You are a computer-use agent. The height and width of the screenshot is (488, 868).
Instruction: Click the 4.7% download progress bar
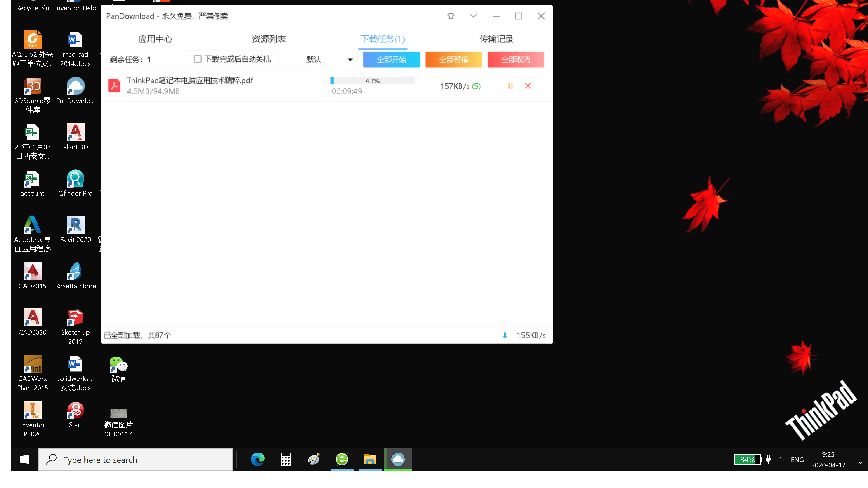pos(373,81)
